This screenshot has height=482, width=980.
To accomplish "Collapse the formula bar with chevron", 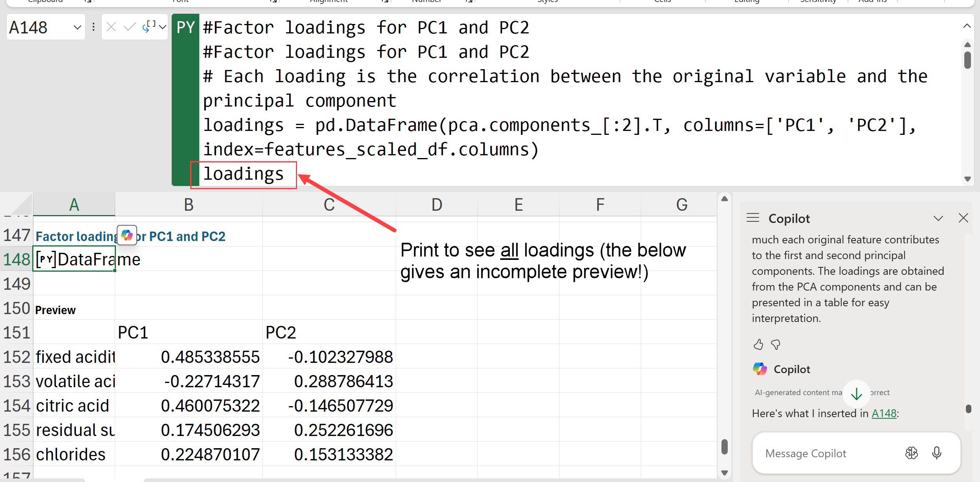I will [x=967, y=26].
